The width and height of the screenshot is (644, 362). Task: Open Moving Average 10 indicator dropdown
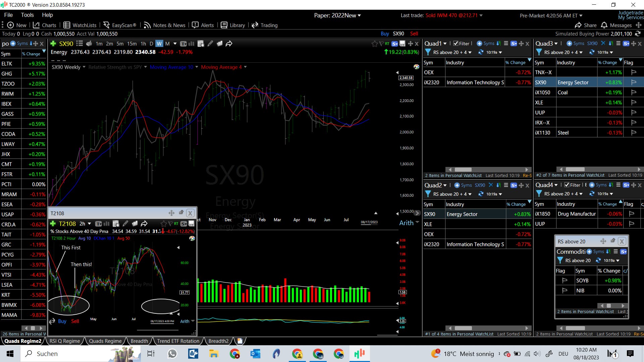(x=197, y=67)
